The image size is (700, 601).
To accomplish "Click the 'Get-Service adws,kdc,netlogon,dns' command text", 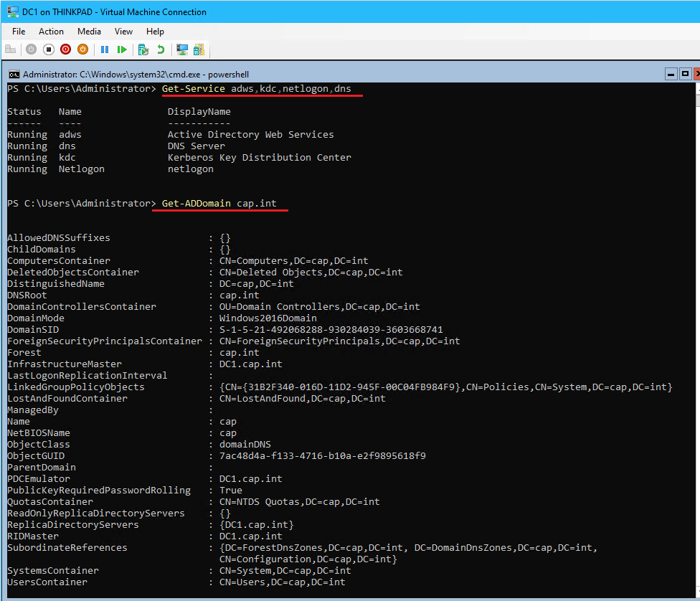I will click(257, 88).
